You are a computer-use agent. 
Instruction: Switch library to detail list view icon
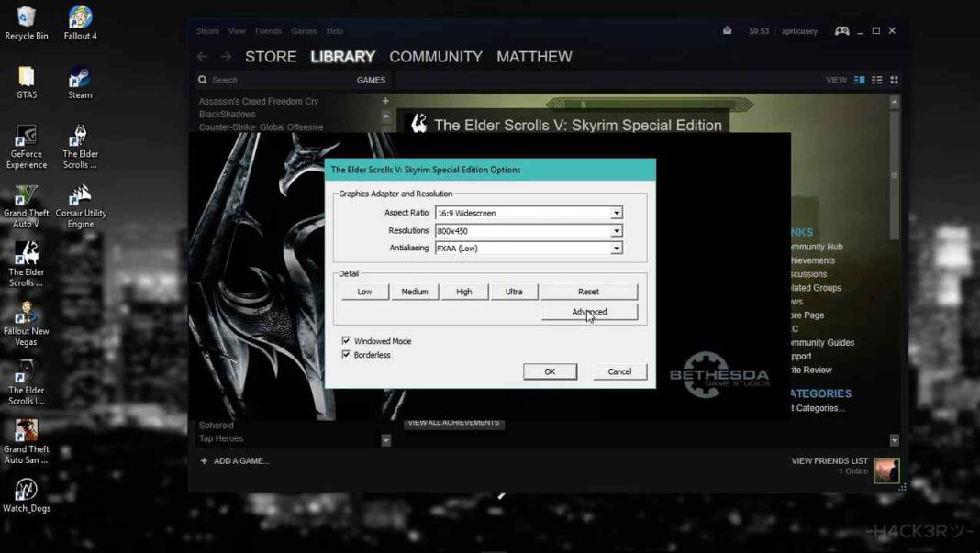tap(877, 80)
